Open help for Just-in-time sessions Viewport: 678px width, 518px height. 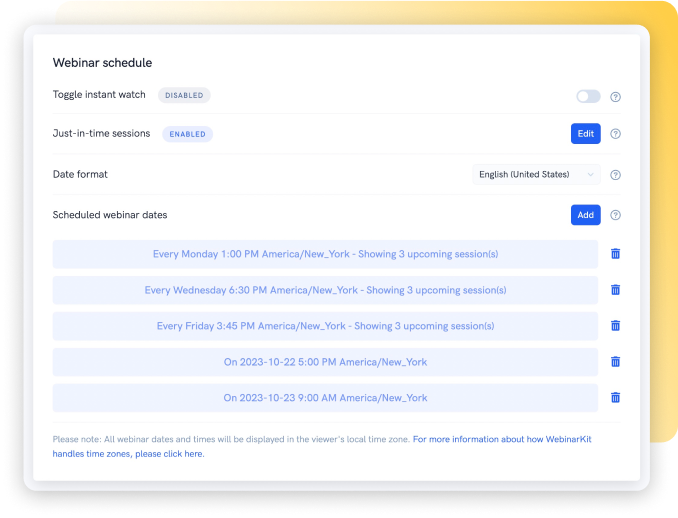[616, 134]
